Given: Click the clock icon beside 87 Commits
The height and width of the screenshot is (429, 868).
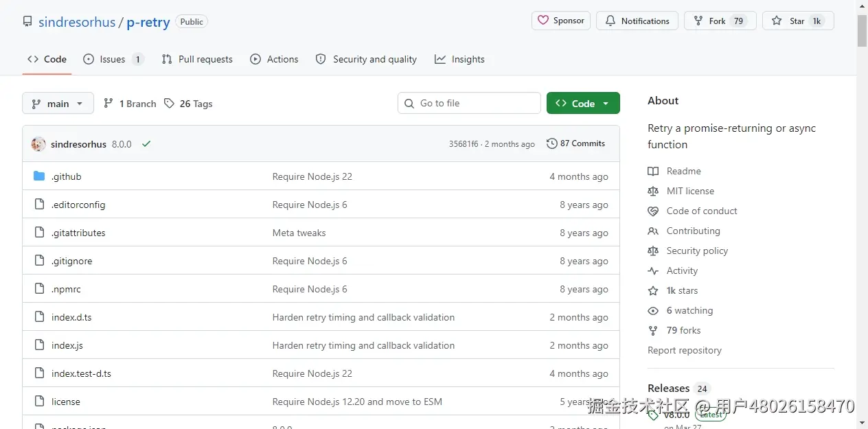Looking at the screenshot, I should point(551,143).
